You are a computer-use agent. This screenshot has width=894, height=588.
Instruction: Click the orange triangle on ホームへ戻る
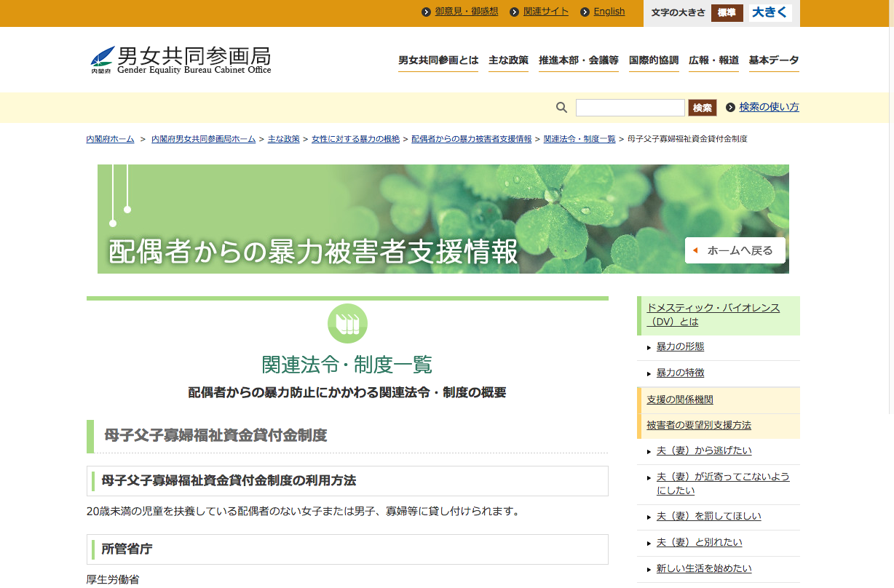click(x=695, y=250)
